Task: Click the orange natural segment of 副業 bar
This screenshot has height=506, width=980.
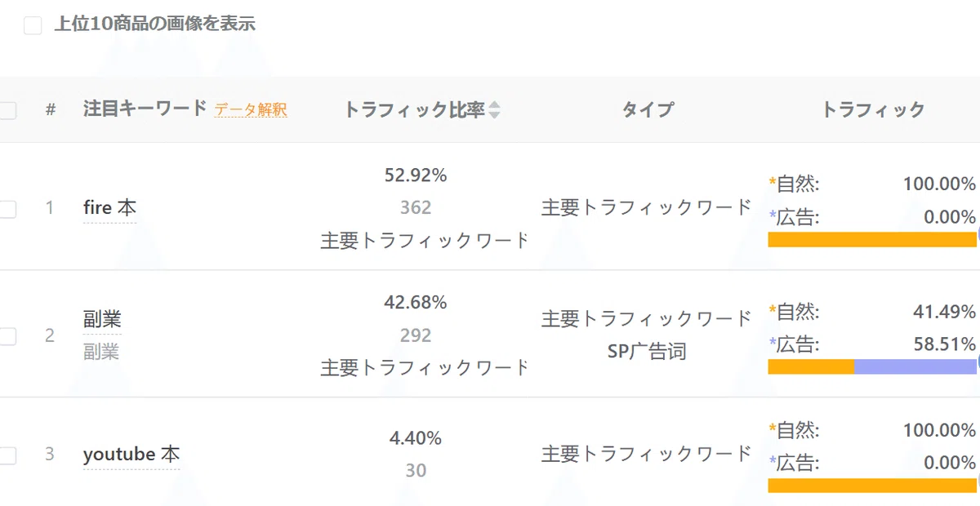Action: click(811, 366)
